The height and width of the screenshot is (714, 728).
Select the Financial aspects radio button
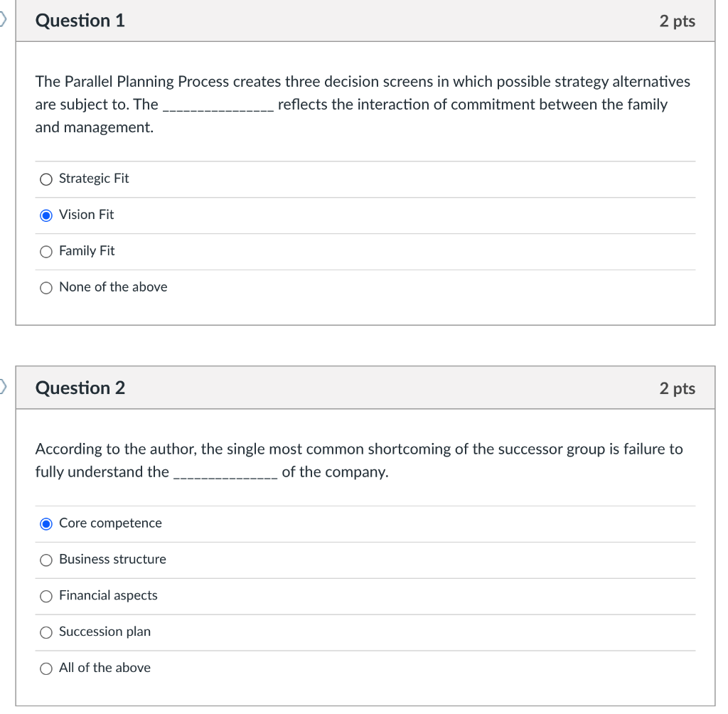click(x=45, y=596)
